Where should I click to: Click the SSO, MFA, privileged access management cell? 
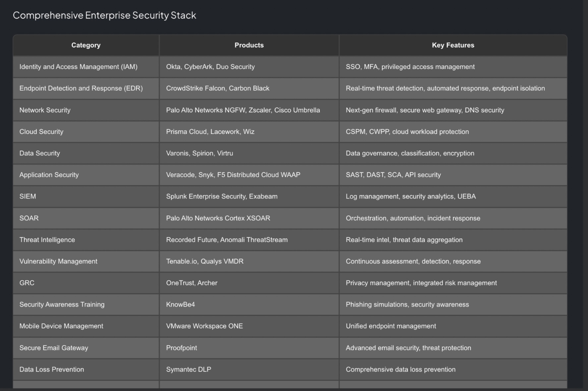(453, 67)
